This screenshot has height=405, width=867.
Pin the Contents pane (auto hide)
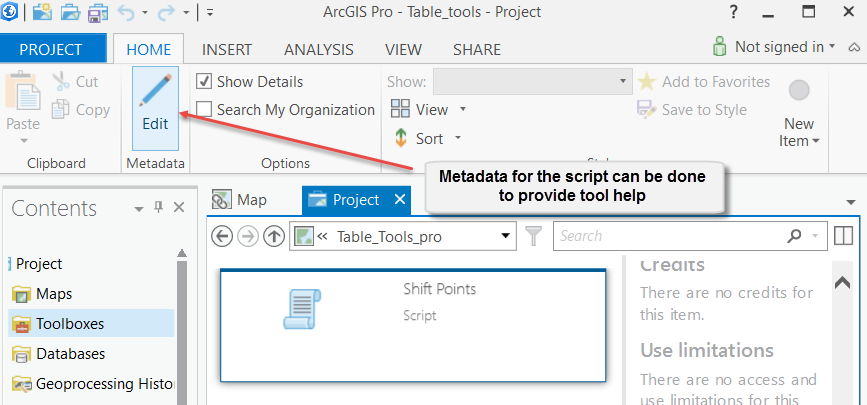click(159, 208)
